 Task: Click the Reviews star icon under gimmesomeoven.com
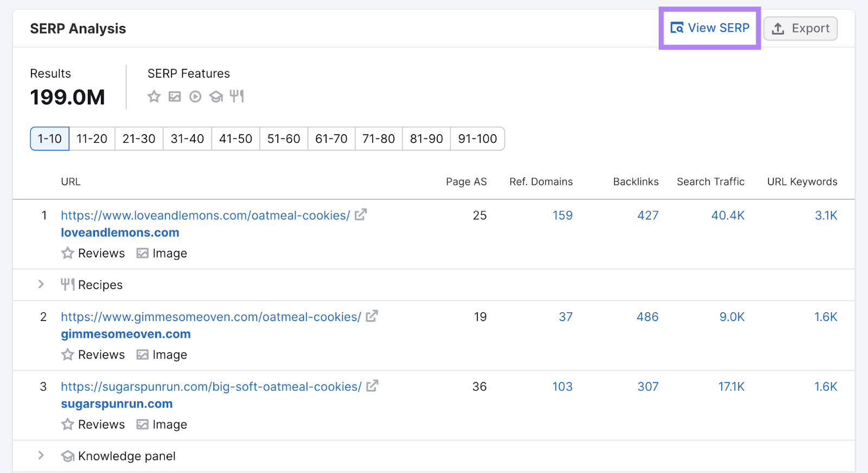(x=67, y=355)
